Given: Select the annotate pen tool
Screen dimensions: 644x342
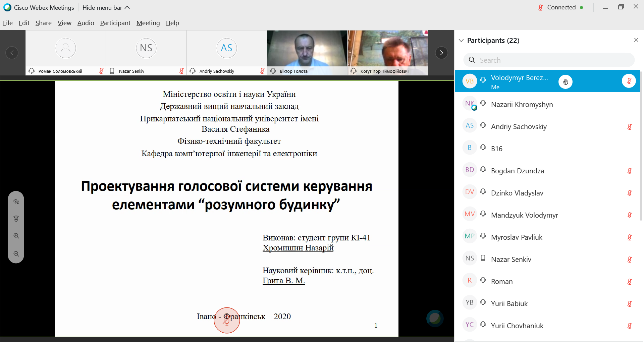Looking at the screenshot, I should [x=16, y=202].
